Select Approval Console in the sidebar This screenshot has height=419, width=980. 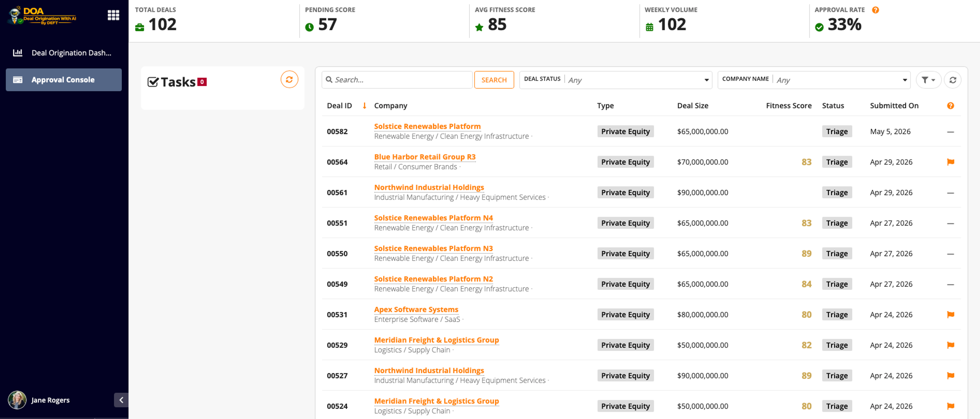(x=64, y=80)
